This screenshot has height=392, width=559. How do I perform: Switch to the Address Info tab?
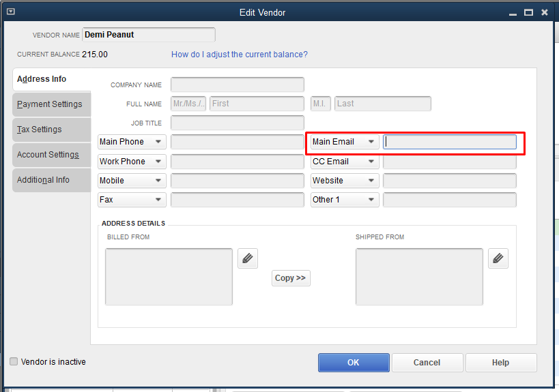pos(52,79)
